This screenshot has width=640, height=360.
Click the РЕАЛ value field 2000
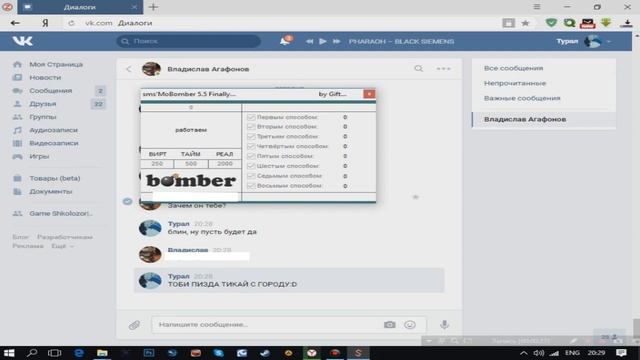point(225,164)
